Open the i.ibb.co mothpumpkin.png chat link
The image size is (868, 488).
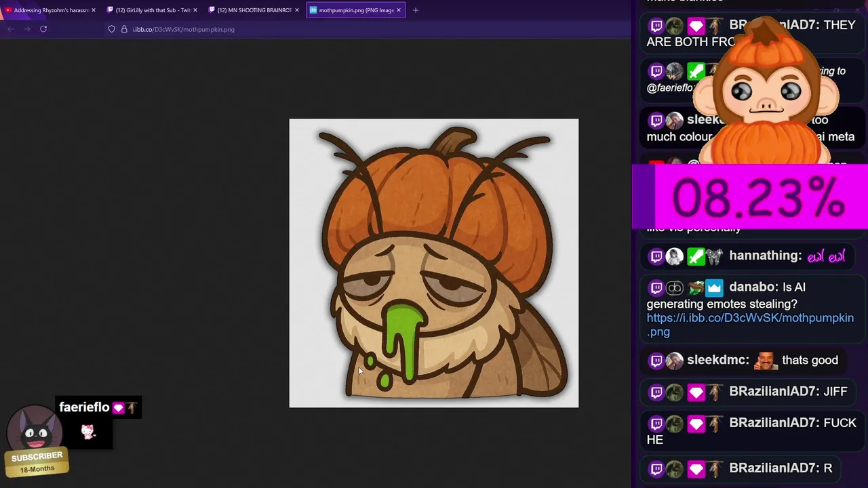pyautogui.click(x=750, y=325)
